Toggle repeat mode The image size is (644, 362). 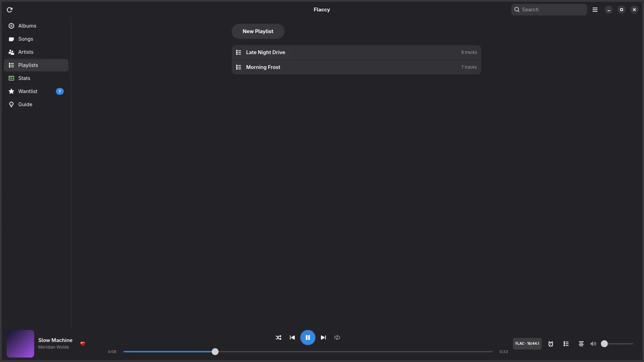(x=337, y=338)
